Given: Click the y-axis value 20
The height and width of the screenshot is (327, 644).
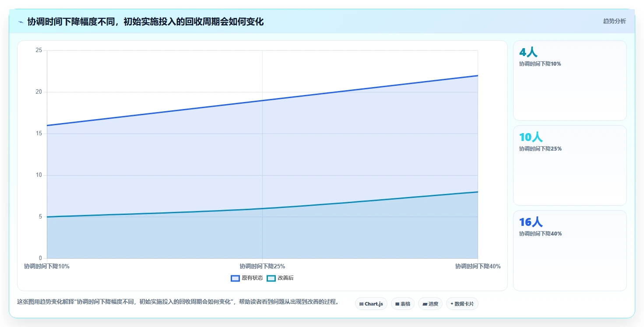Looking at the screenshot, I should pyautogui.click(x=39, y=92).
